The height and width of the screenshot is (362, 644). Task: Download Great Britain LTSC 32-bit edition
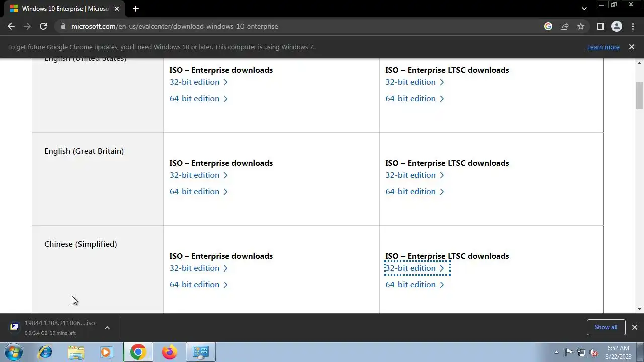pyautogui.click(x=415, y=175)
